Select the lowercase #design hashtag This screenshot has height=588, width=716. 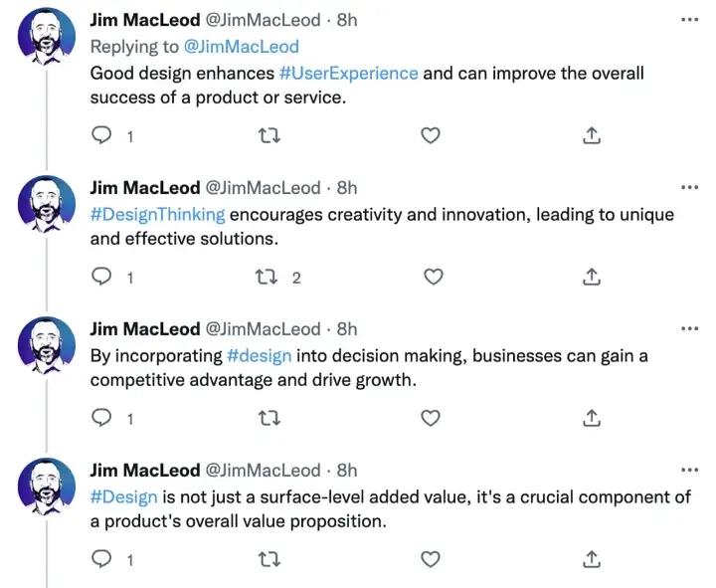[259, 356]
